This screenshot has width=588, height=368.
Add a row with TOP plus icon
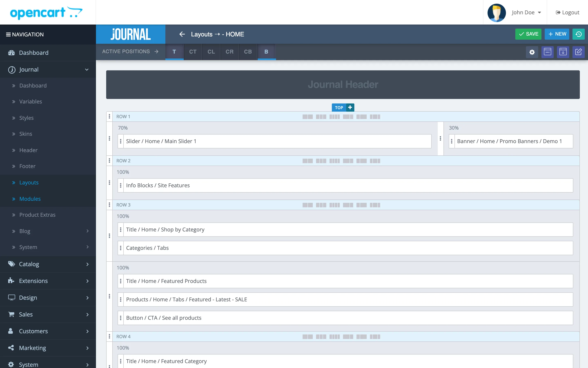tap(350, 107)
